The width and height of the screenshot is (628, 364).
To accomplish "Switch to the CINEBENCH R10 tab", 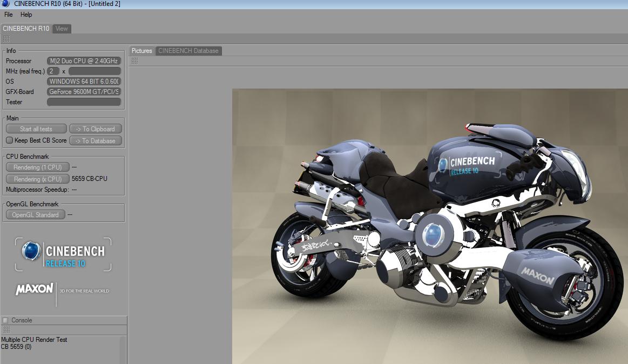I will point(25,29).
